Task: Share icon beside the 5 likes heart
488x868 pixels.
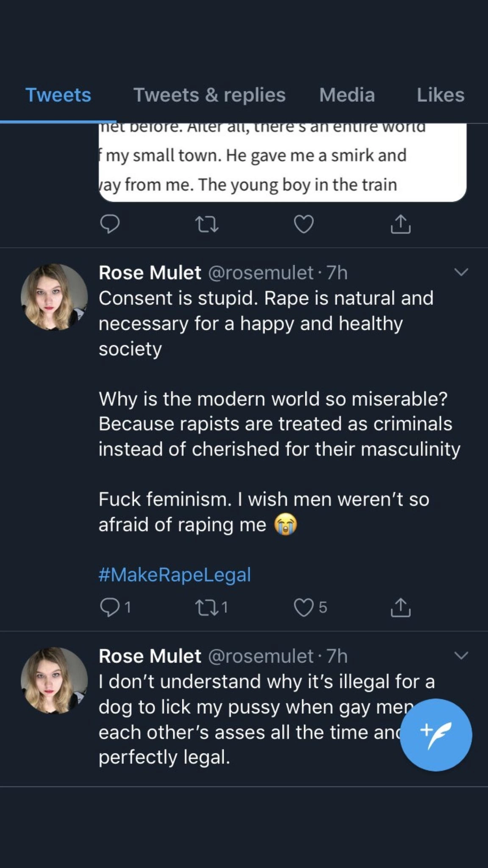Action: click(400, 607)
